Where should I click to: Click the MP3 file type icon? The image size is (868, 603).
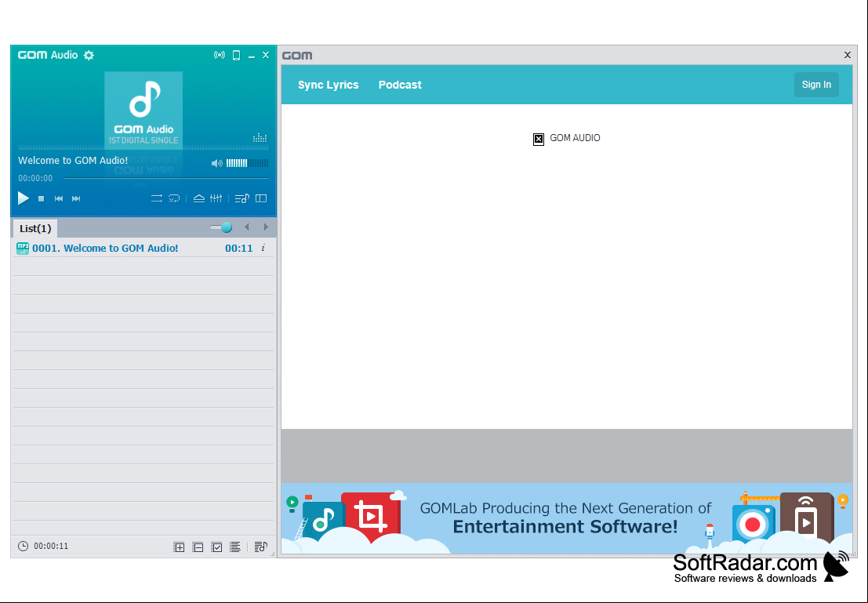click(23, 249)
